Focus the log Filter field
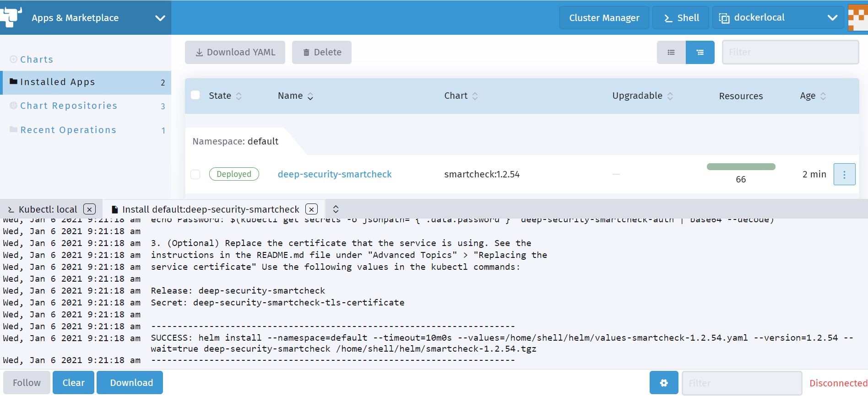This screenshot has height=396, width=868. coord(742,383)
